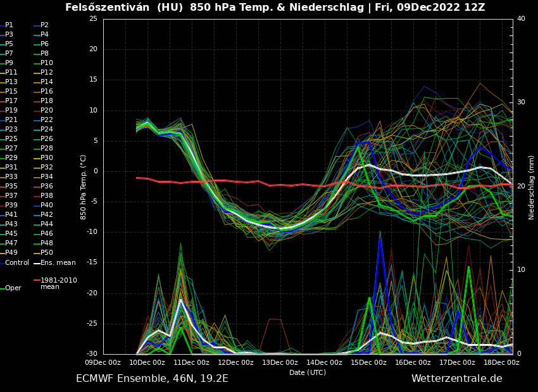Click the white line swatch beside Ens. mean
Viewport: 538px width, 392px height.
pyautogui.click(x=37, y=262)
